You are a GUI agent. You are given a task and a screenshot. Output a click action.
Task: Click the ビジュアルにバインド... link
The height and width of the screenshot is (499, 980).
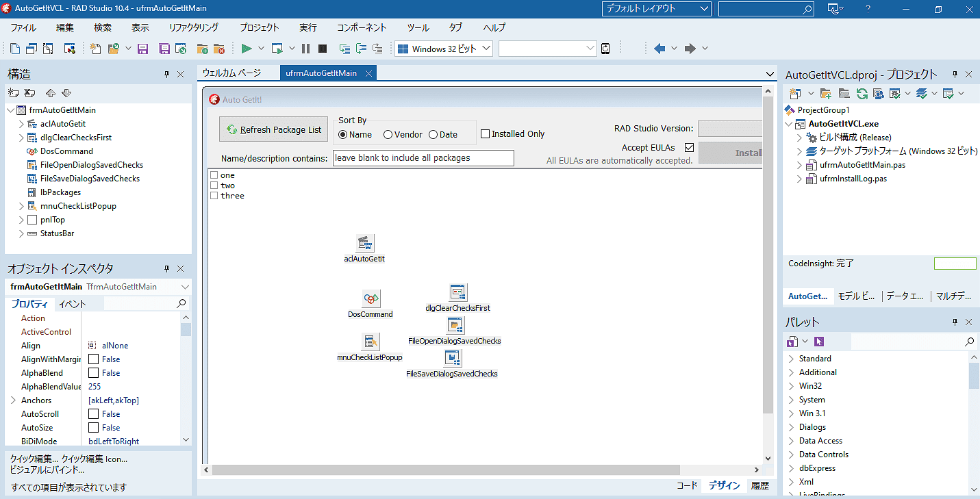click(47, 470)
